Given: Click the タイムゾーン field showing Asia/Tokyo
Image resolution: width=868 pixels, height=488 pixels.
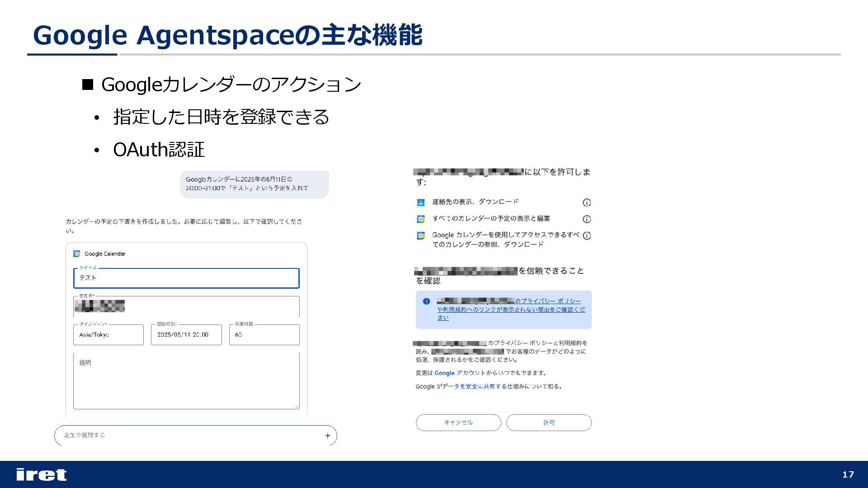Looking at the screenshot, I should coord(108,335).
